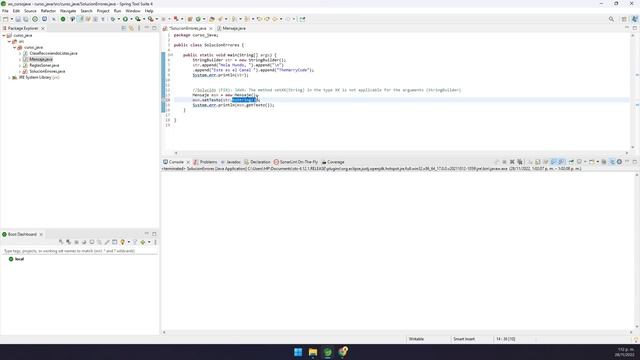Open the Window menu
640x360 pixels.
point(133,11)
